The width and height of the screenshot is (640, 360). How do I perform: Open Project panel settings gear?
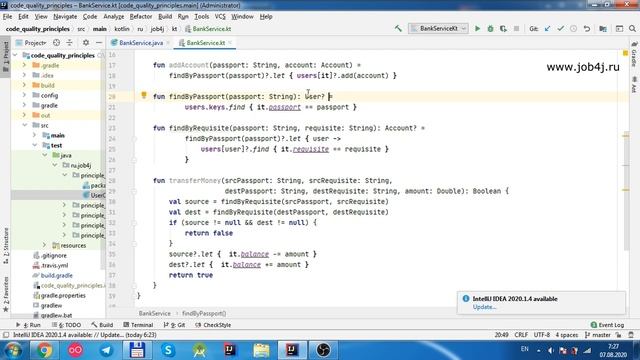point(86,42)
